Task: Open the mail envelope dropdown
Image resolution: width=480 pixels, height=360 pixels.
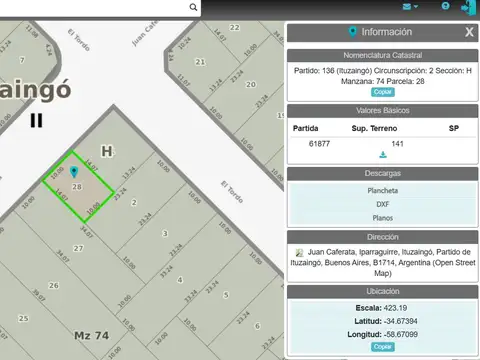Action: 410,6
